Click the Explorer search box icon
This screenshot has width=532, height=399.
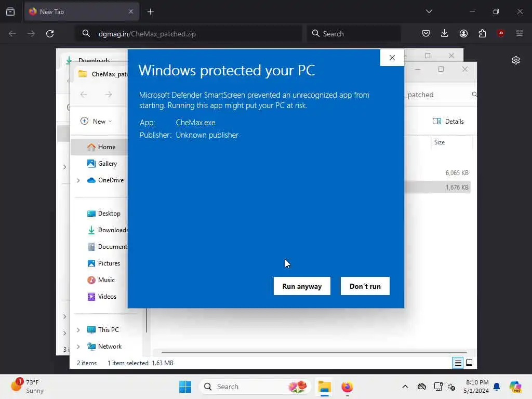coord(474,95)
